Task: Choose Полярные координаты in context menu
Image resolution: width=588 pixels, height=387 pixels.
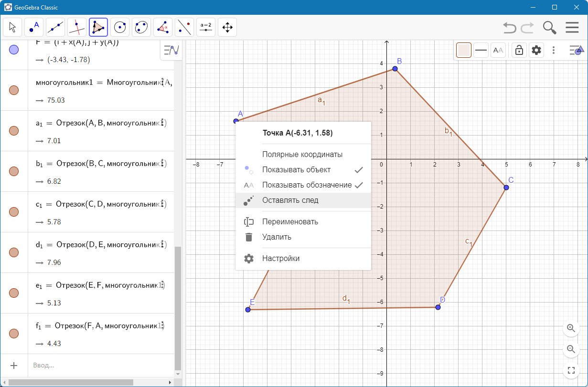Action: [x=303, y=154]
